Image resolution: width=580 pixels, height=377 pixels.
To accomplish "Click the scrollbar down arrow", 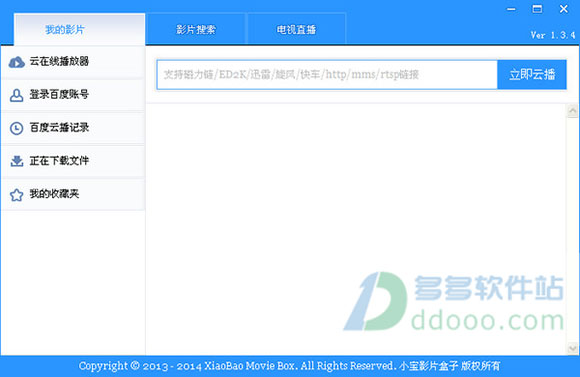I will [x=573, y=348].
